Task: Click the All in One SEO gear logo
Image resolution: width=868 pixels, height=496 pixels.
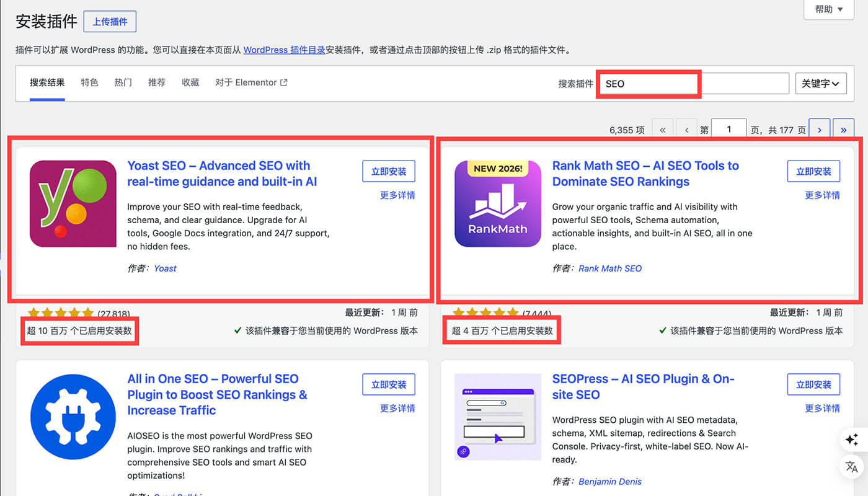Action: (x=73, y=417)
